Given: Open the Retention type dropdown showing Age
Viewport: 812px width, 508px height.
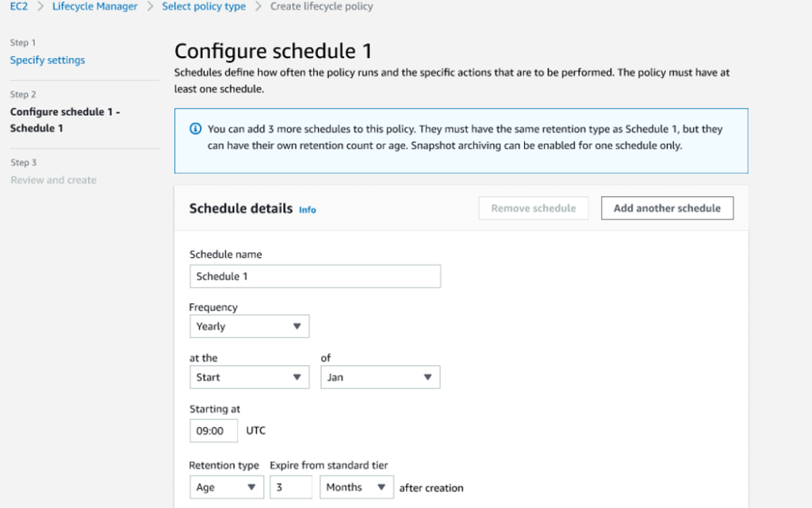Looking at the screenshot, I should 227,487.
